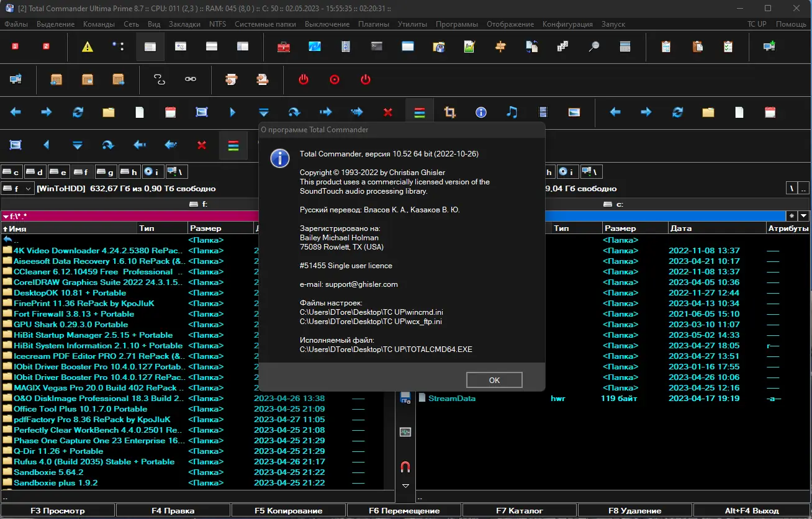
Task: Toggle the brief view mode toolbar button
Action: pyautogui.click(x=150, y=47)
